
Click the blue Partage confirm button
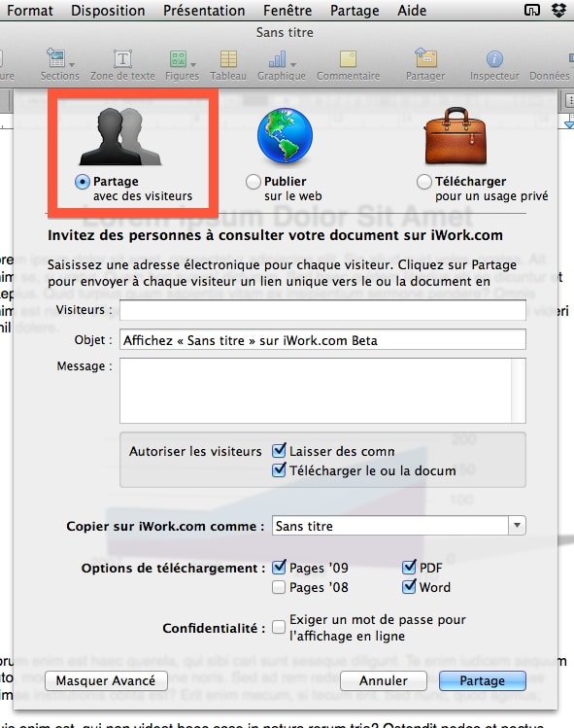pyautogui.click(x=482, y=680)
